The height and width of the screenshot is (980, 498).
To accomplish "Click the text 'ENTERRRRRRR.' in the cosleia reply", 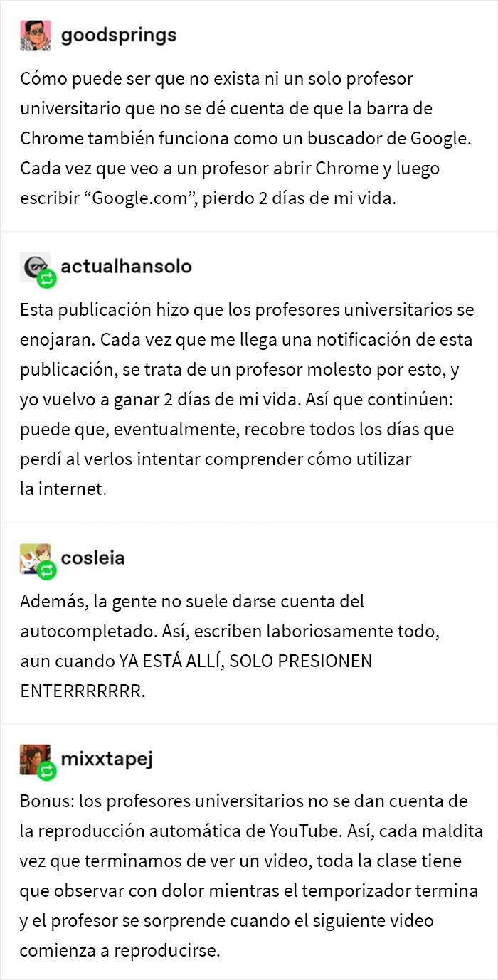I will [x=82, y=691].
